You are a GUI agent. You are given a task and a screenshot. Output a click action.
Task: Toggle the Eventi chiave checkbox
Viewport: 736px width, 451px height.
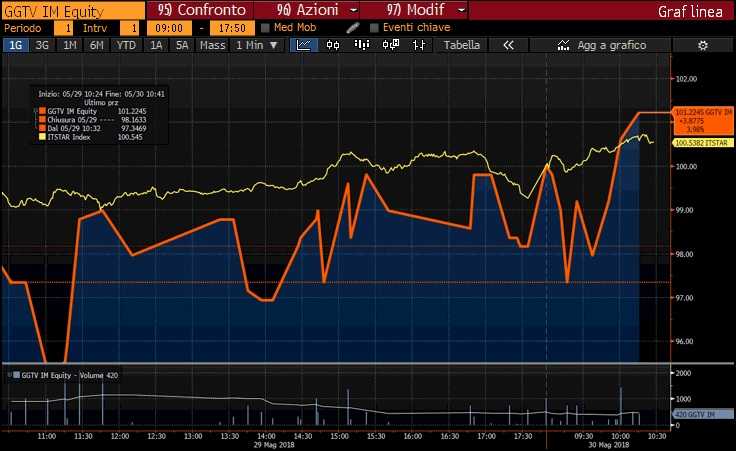pos(375,28)
